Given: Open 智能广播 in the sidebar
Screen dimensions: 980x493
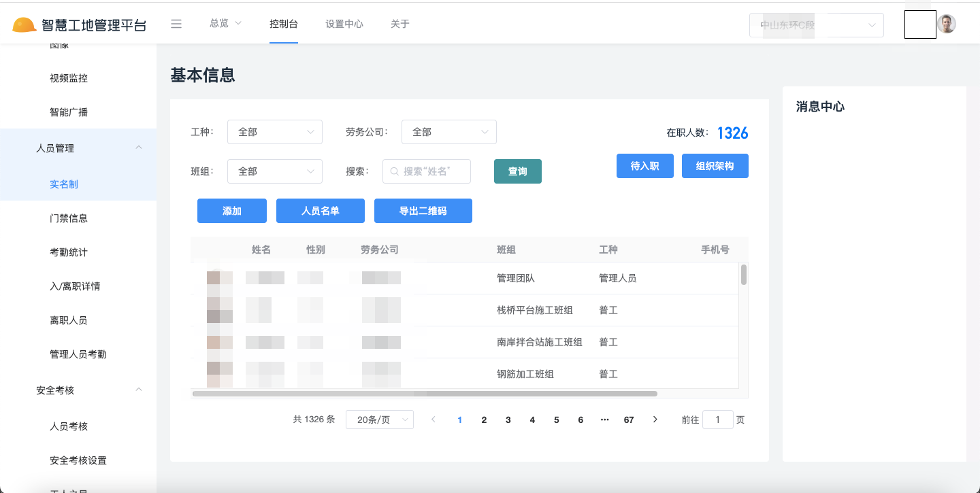Looking at the screenshot, I should click(x=69, y=112).
